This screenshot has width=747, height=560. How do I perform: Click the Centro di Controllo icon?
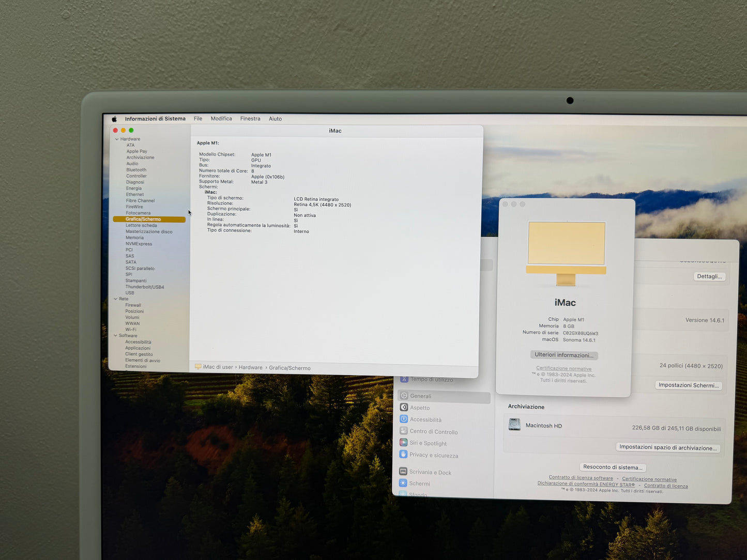point(403,431)
